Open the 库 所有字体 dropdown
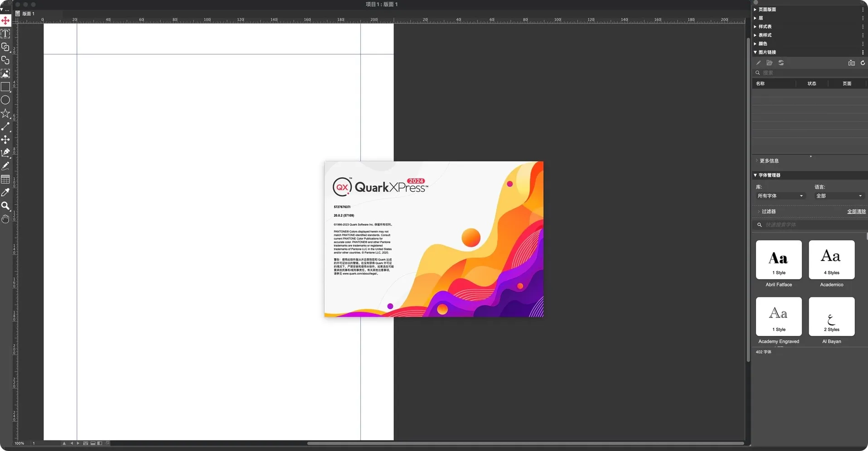Viewport: 868px width, 451px height. pos(780,196)
